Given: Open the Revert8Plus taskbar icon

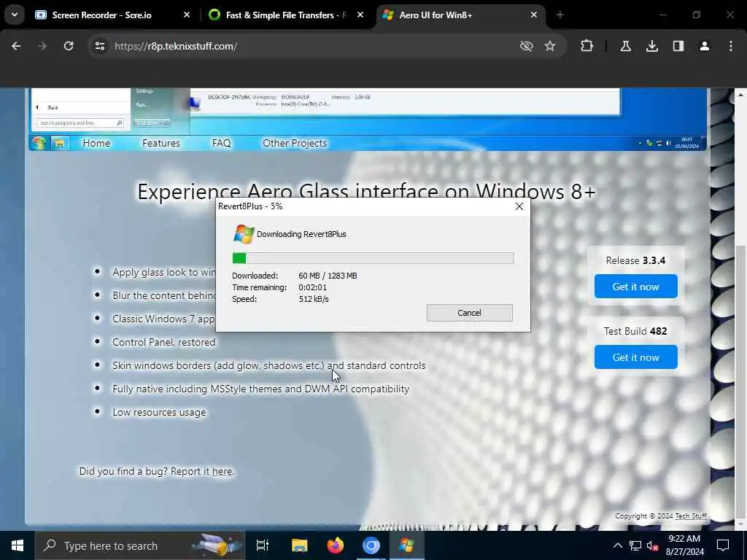Looking at the screenshot, I should click(407, 545).
